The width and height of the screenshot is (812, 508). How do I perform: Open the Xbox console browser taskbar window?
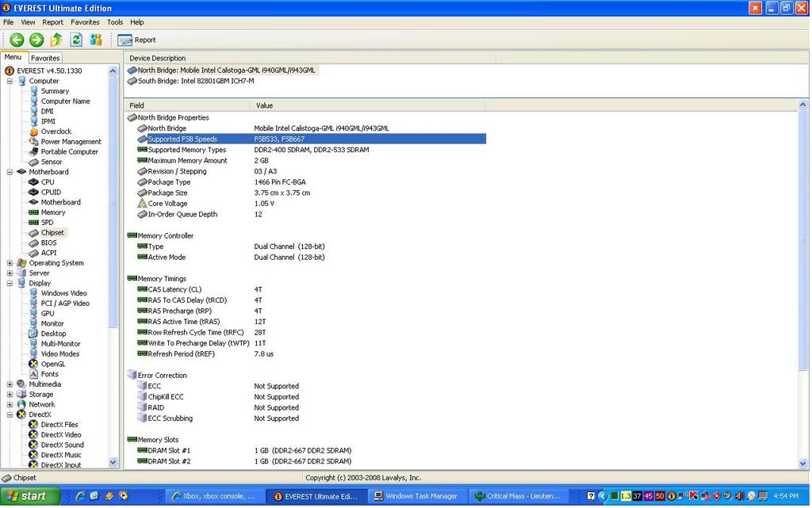216,496
